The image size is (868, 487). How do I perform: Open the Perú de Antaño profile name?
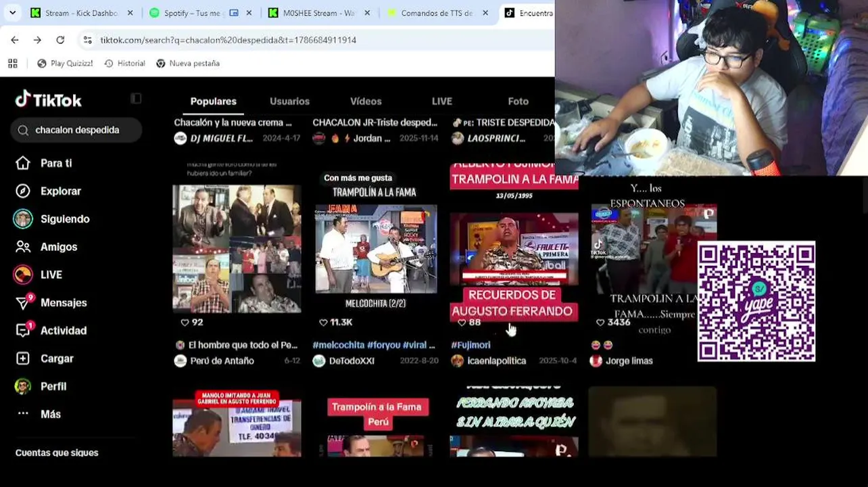(222, 361)
